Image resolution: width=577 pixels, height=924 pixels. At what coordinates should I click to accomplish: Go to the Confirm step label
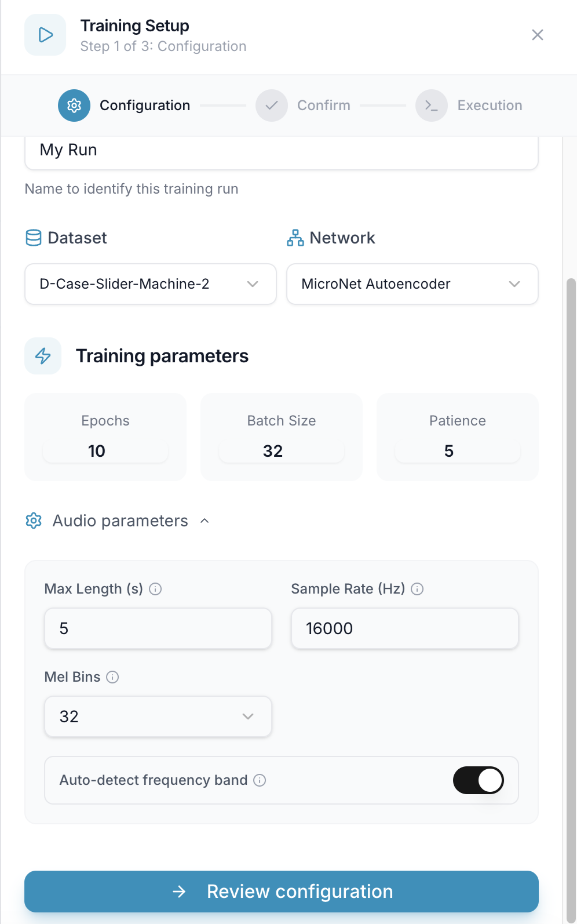point(324,106)
